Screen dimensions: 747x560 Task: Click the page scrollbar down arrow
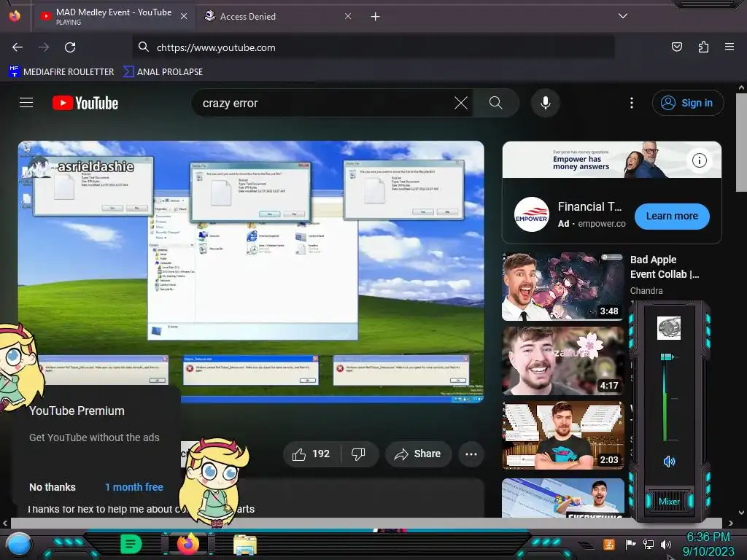pyautogui.click(x=741, y=513)
